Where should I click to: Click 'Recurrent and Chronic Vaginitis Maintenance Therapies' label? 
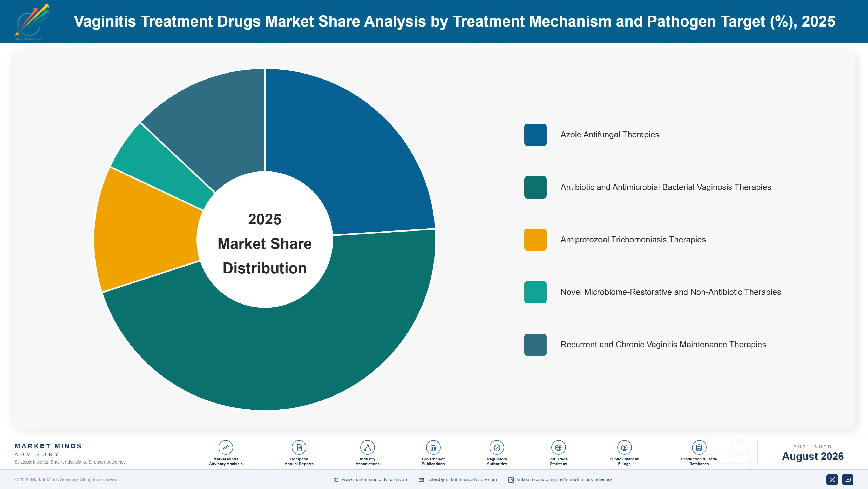663,344
